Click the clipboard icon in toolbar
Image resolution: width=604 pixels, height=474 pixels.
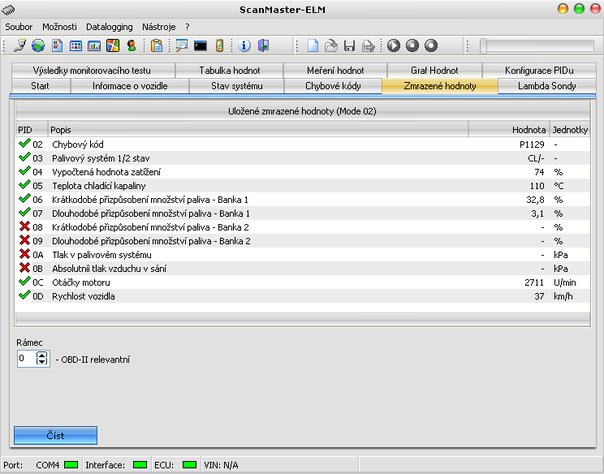pyautogui.click(x=156, y=45)
